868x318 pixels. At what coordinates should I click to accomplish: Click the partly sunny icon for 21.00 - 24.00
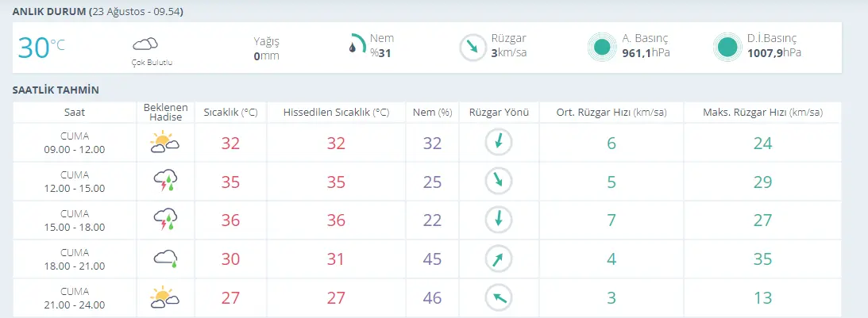click(x=164, y=297)
